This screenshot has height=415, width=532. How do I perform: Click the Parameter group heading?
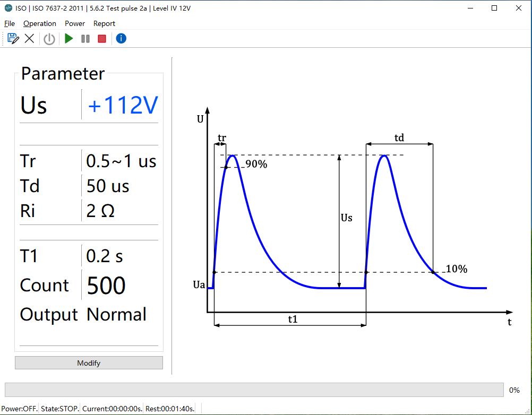[x=63, y=74]
